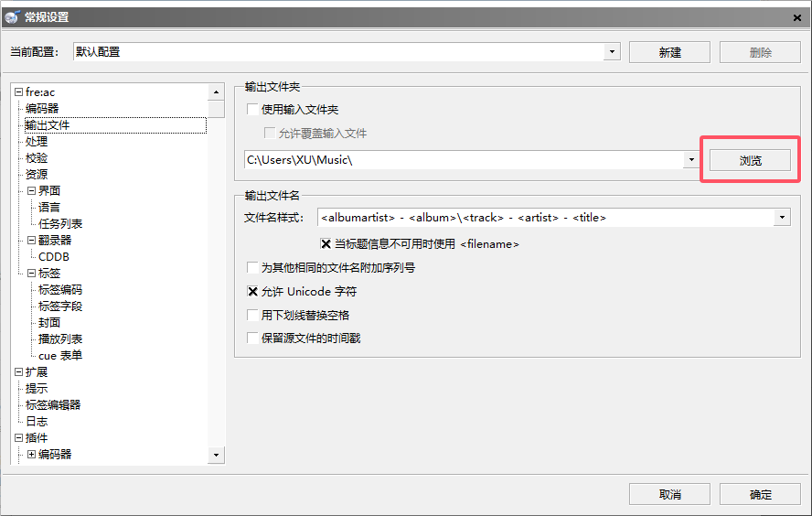
Task: Collapse the 界面 tree node
Action: coord(32,190)
